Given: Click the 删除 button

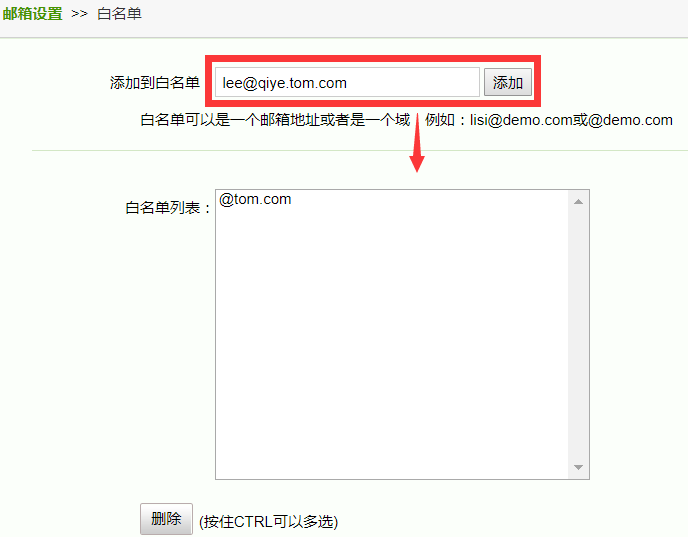Looking at the screenshot, I should tap(166, 519).
